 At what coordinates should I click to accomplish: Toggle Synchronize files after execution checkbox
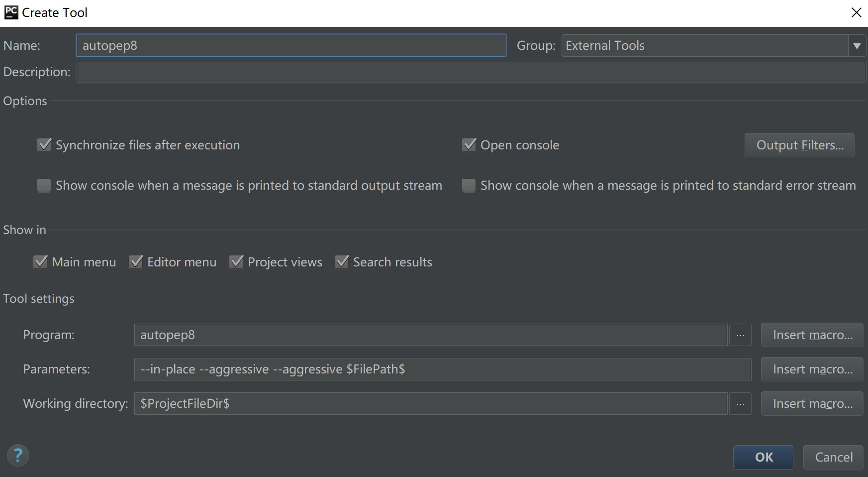tap(44, 145)
